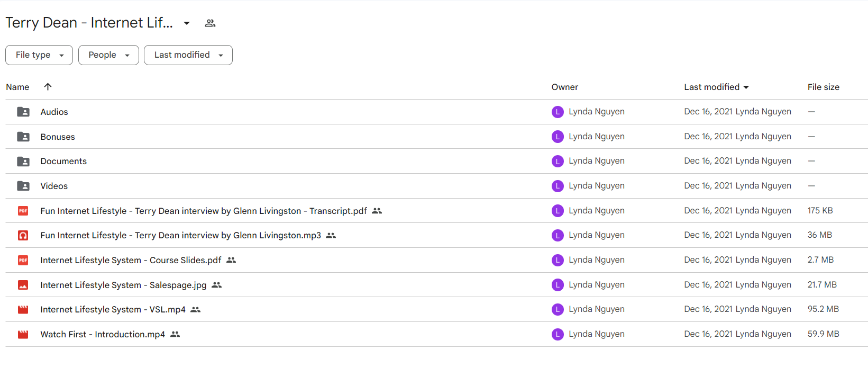Click owner avatar in VSL.mp4 row

click(x=558, y=309)
